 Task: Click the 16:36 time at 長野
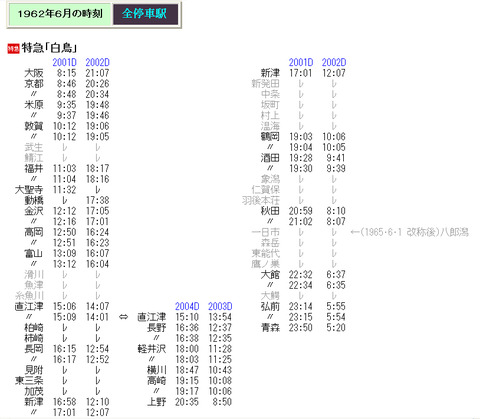click(187, 328)
